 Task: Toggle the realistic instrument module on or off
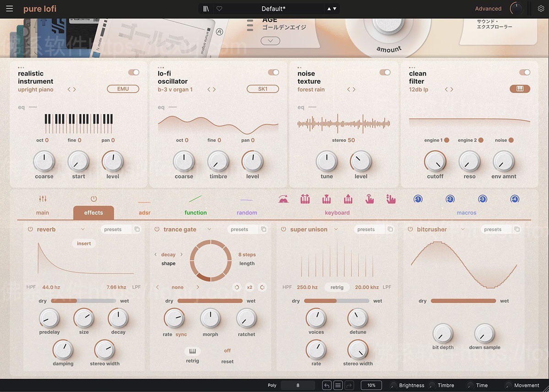tap(133, 72)
